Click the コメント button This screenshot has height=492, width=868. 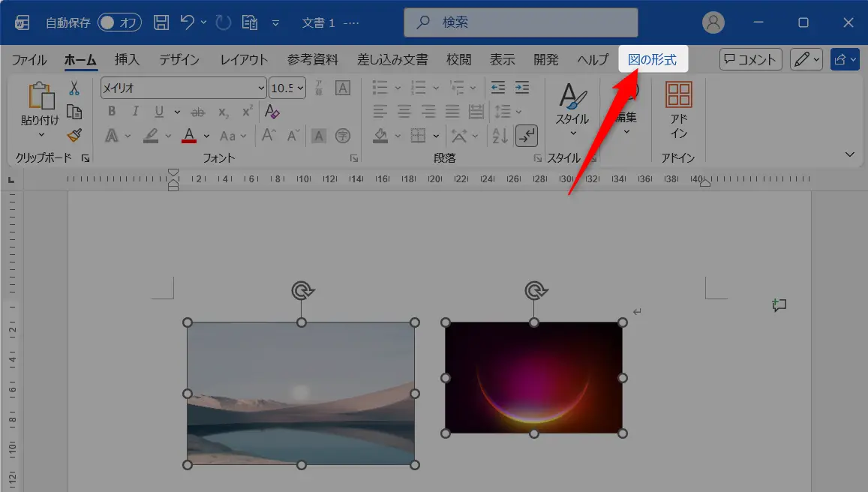tap(751, 59)
